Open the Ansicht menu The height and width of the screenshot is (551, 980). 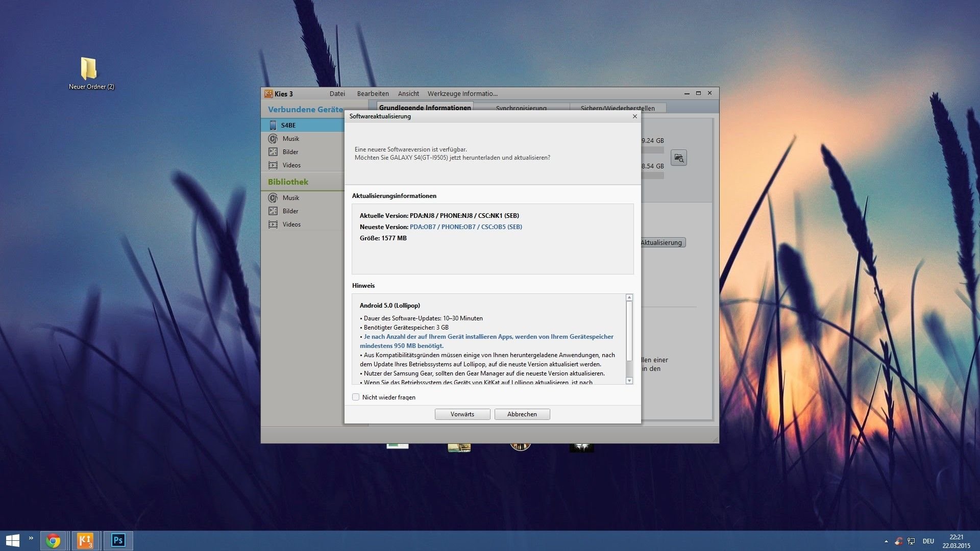pos(408,93)
